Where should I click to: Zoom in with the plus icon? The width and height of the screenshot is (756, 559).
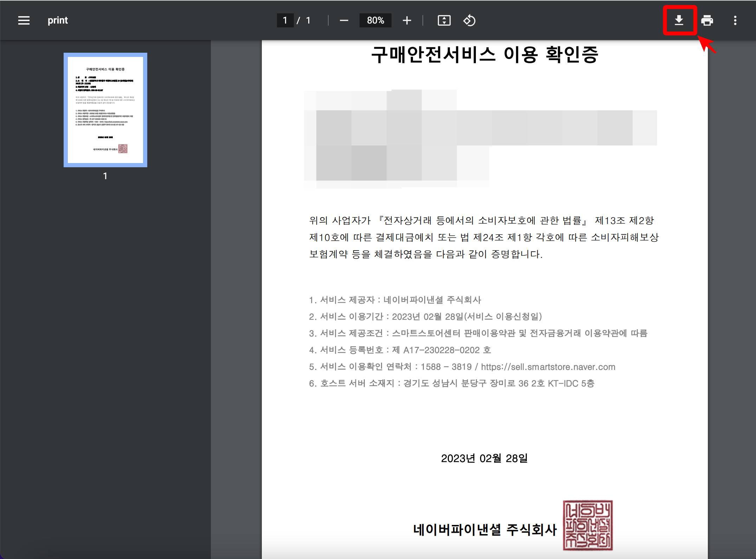[407, 20]
